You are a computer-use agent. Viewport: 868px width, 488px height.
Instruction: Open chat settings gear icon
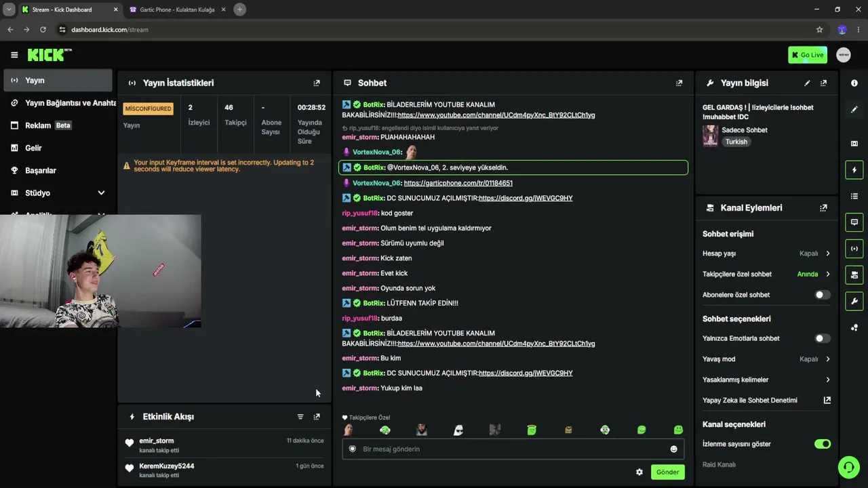coord(639,472)
